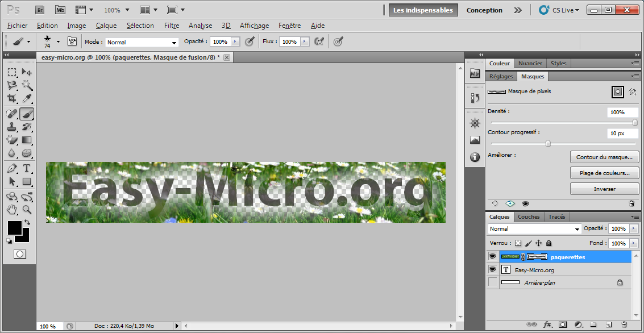Viewport: 644px width, 333px height.
Task: Swap foreground and background colors
Action: 27,222
